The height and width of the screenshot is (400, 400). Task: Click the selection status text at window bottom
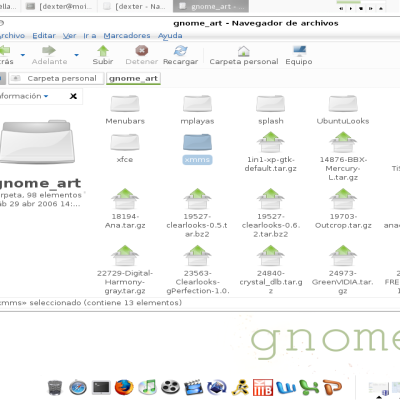(91, 303)
